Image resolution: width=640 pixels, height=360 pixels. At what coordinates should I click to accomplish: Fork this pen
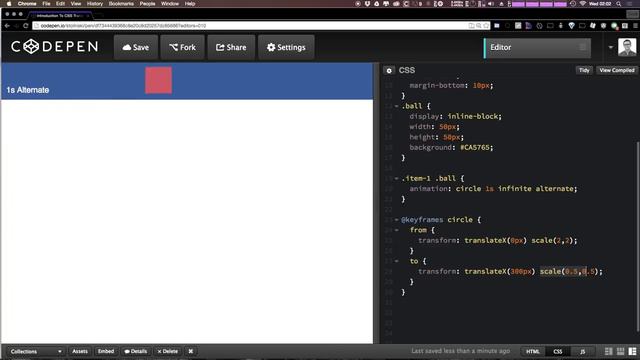coord(182,47)
